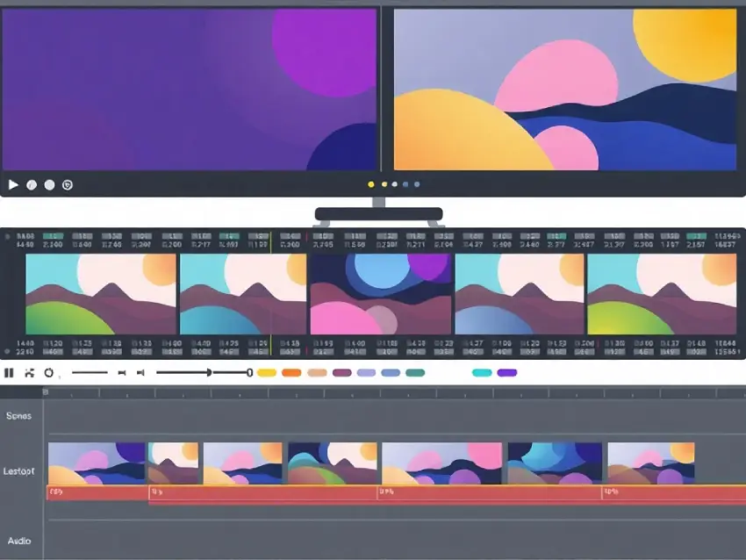Pick the cyan color pill swatch
Screen dimensions: 746x560
482,373
